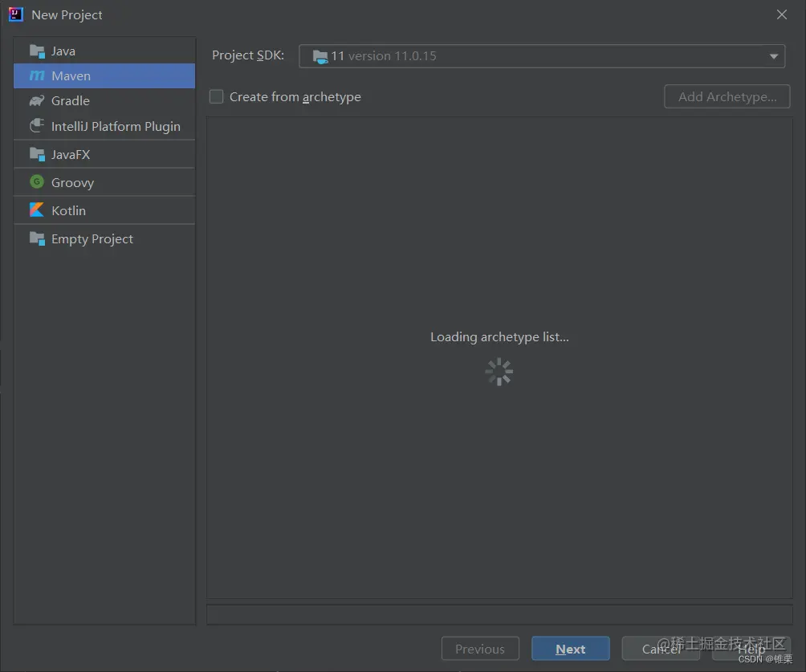This screenshot has width=806, height=672.
Task: Click the IntelliJ IDEA logo in title bar
Action: 16,14
